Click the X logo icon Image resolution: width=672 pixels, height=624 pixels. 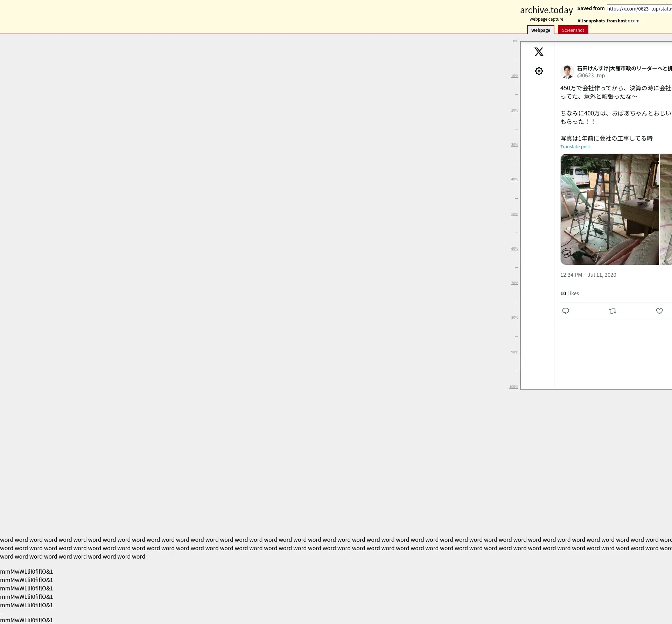point(539,52)
